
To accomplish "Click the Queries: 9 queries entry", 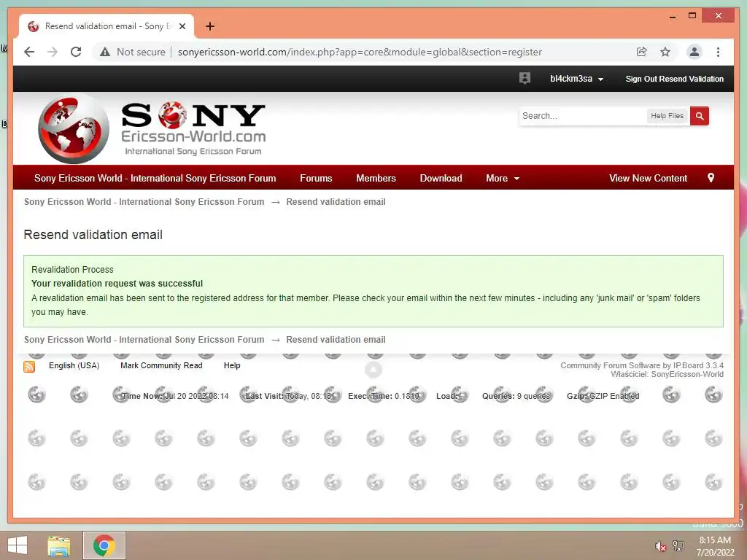I will 516,396.
